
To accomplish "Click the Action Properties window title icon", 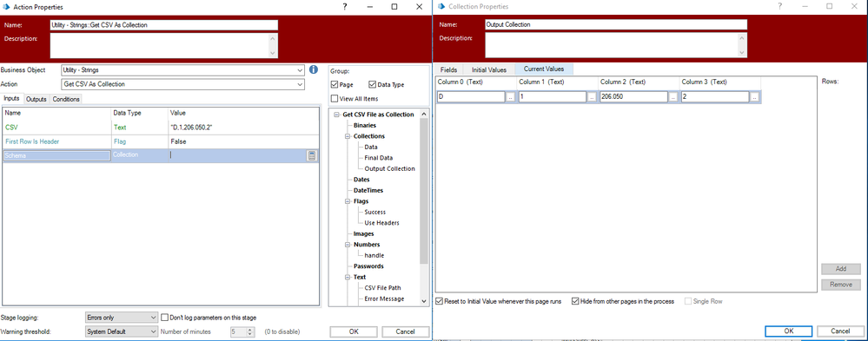I will pyautogui.click(x=7, y=7).
